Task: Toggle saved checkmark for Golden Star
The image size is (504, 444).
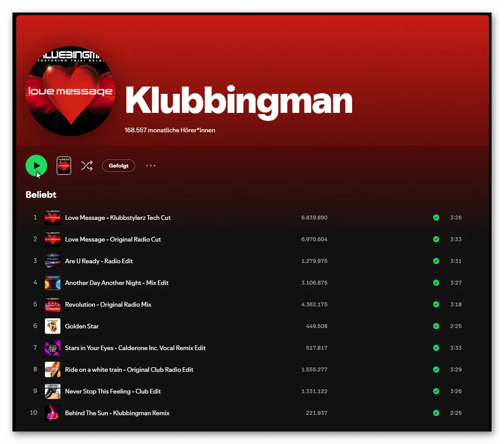Action: pyautogui.click(x=436, y=326)
